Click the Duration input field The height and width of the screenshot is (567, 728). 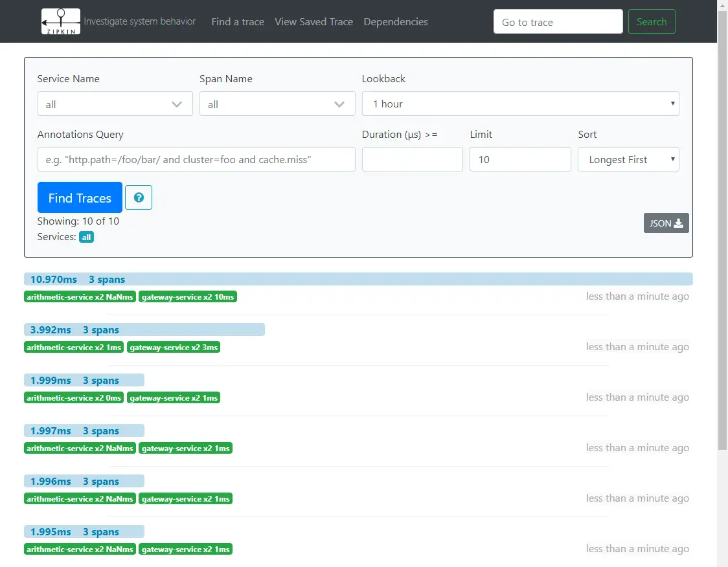[413, 160]
